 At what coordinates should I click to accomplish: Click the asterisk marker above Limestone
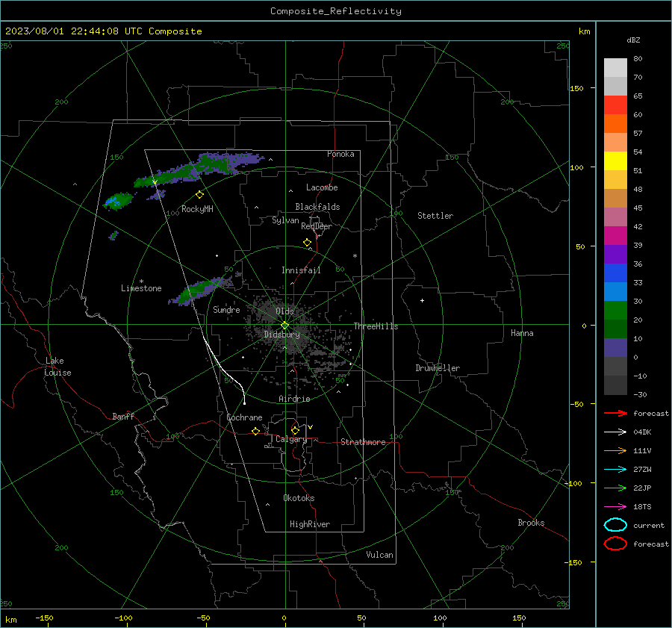141,282
